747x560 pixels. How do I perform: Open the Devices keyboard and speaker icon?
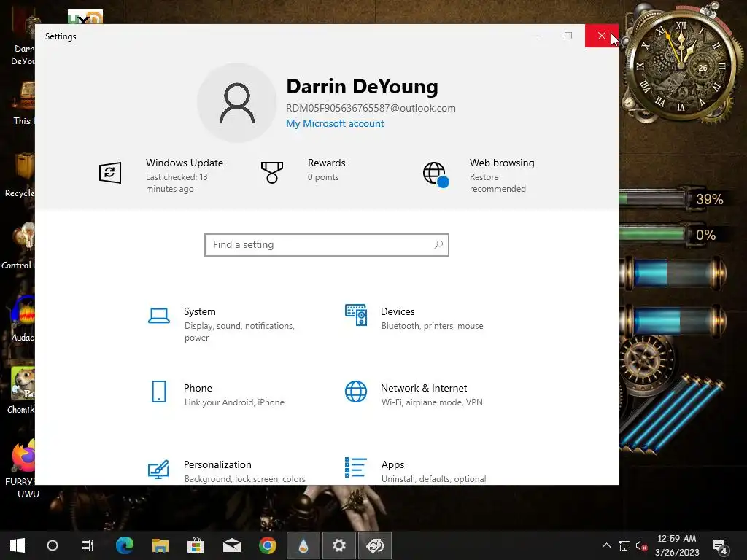pyautogui.click(x=356, y=315)
